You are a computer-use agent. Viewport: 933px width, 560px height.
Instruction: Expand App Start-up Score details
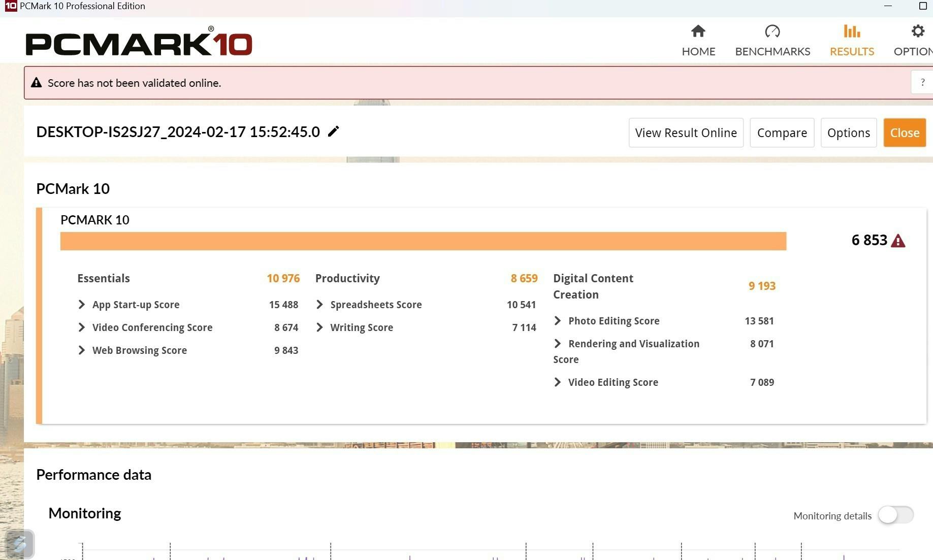tap(81, 305)
